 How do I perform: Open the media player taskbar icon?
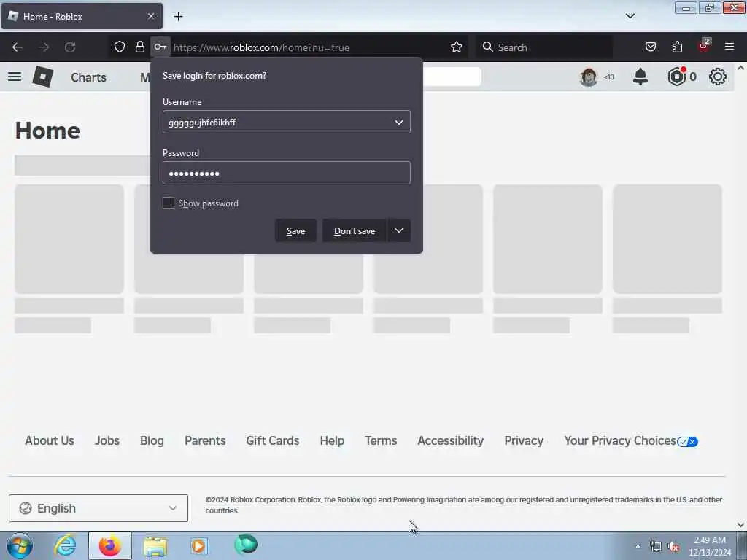pos(198,545)
